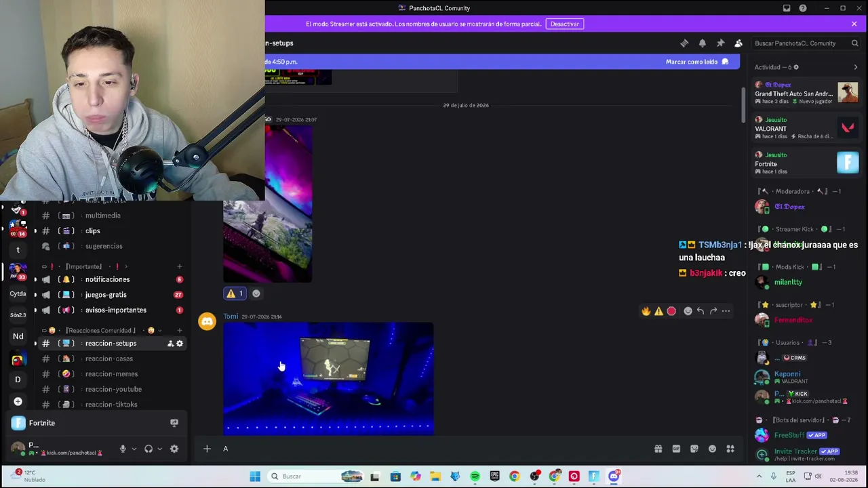Screen dimensions: 868x488
Task: Show hidden system tray icons
Action: click(x=759, y=476)
